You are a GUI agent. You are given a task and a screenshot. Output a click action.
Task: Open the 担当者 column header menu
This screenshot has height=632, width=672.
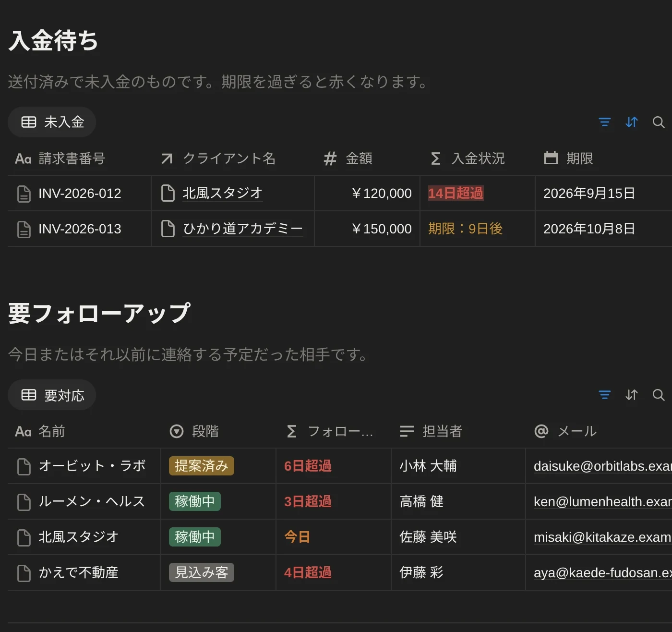(458, 431)
